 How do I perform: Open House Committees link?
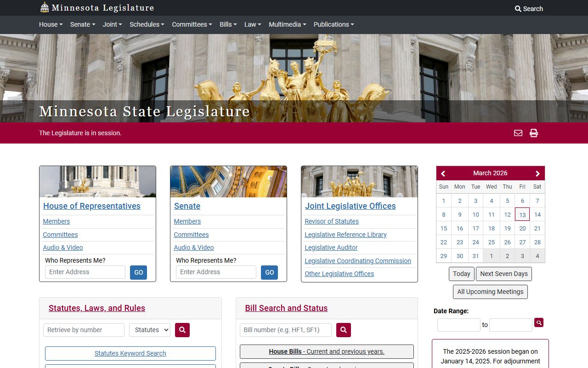(60, 235)
